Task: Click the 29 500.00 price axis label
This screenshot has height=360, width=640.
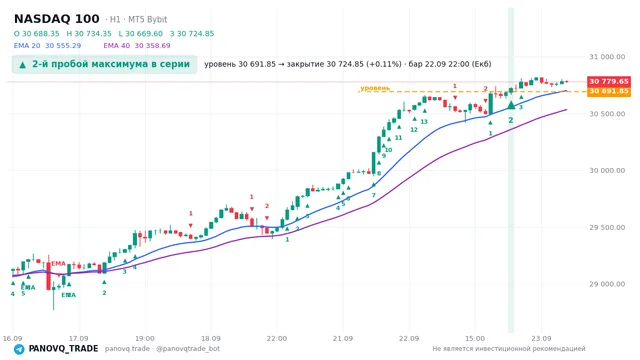Action: click(607, 227)
